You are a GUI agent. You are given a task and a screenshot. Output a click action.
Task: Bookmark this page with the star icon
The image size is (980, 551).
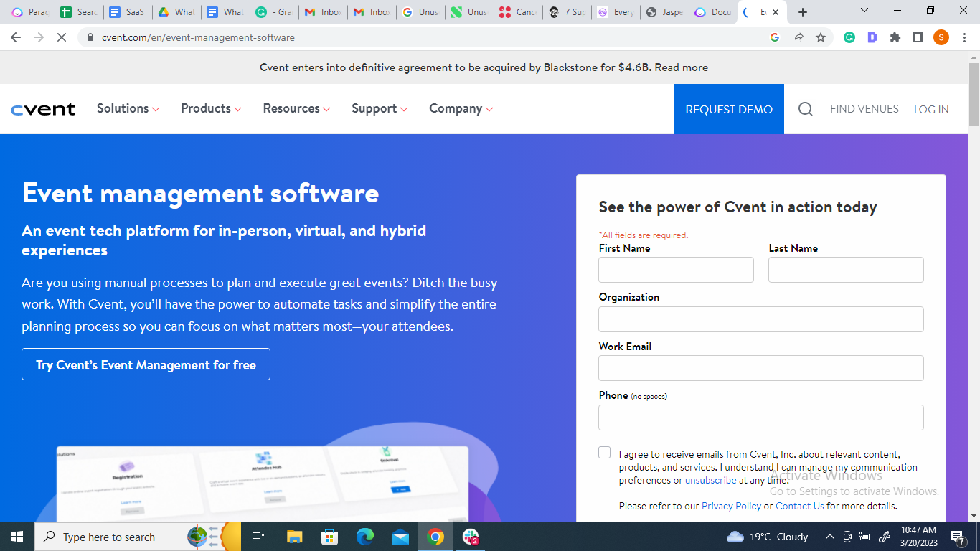click(x=821, y=37)
